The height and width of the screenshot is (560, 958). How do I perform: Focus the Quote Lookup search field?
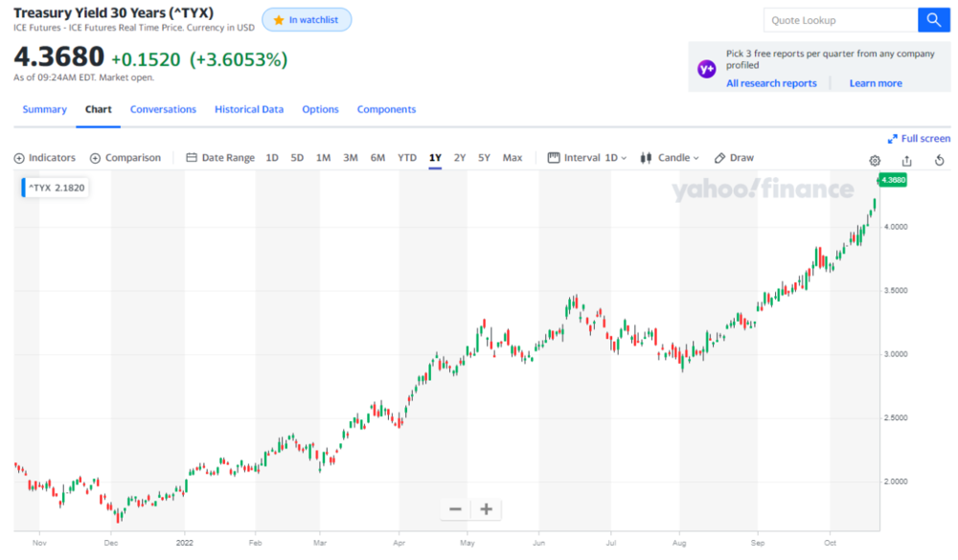pos(841,20)
